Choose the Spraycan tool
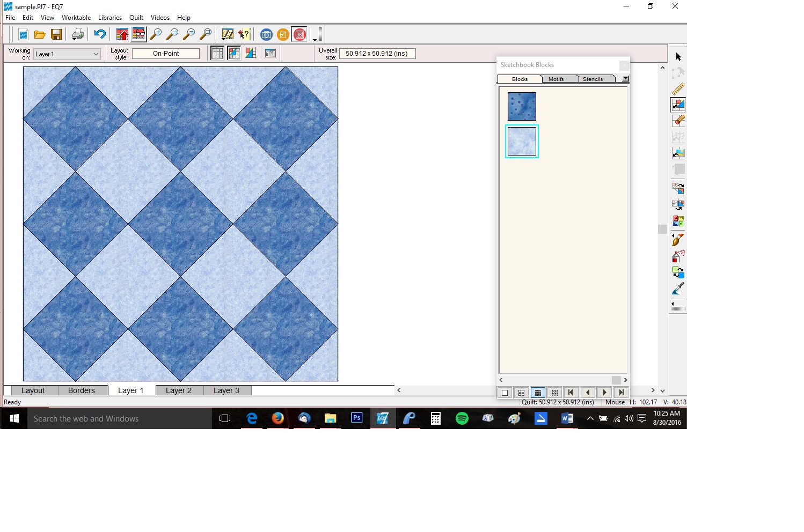This screenshot has width=804, height=532. point(678,256)
